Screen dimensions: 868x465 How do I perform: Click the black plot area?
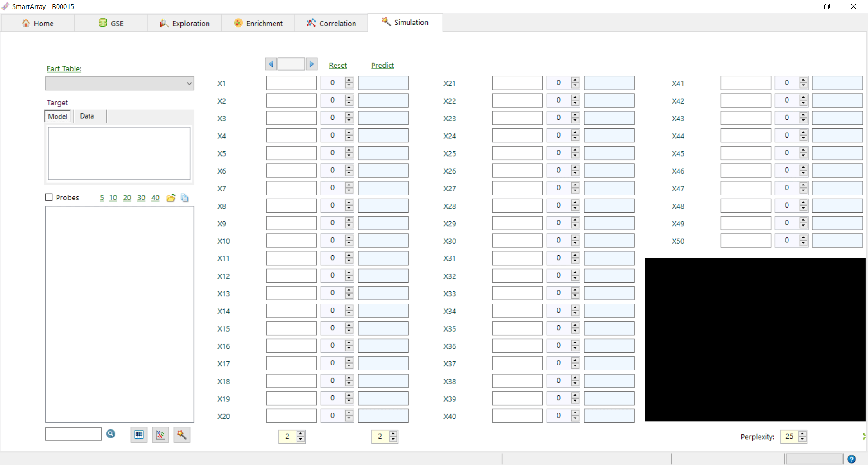[755, 340]
